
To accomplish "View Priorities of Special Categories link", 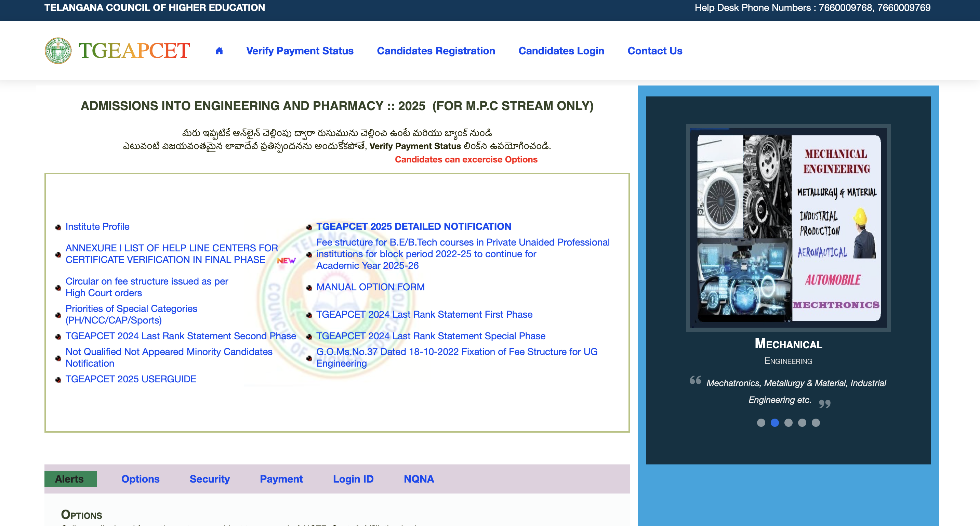I will pyautogui.click(x=131, y=314).
